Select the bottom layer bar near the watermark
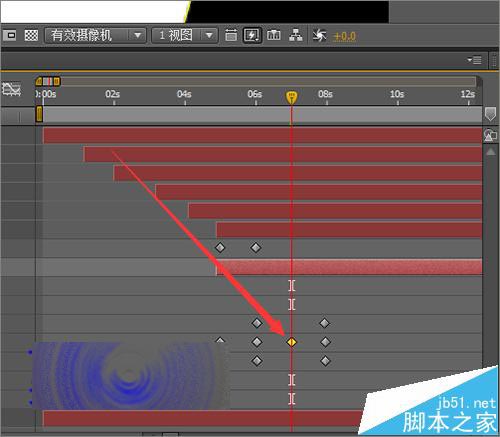The image size is (500, 437). (203, 419)
